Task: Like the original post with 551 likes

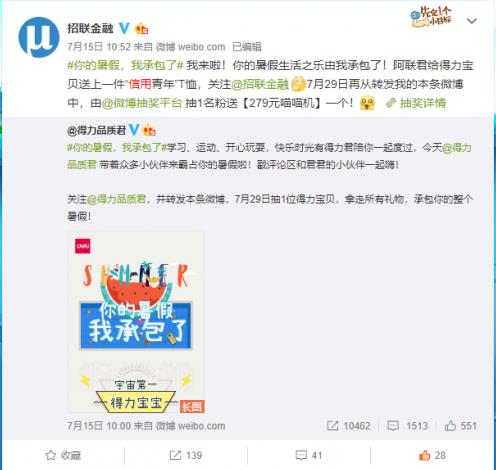Action: pyautogui.click(x=461, y=426)
